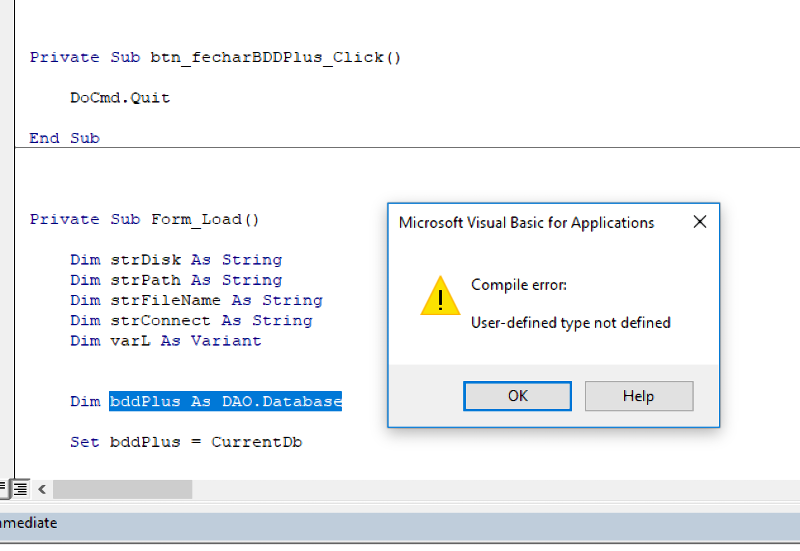Click Help in the compile error dialog

point(639,396)
